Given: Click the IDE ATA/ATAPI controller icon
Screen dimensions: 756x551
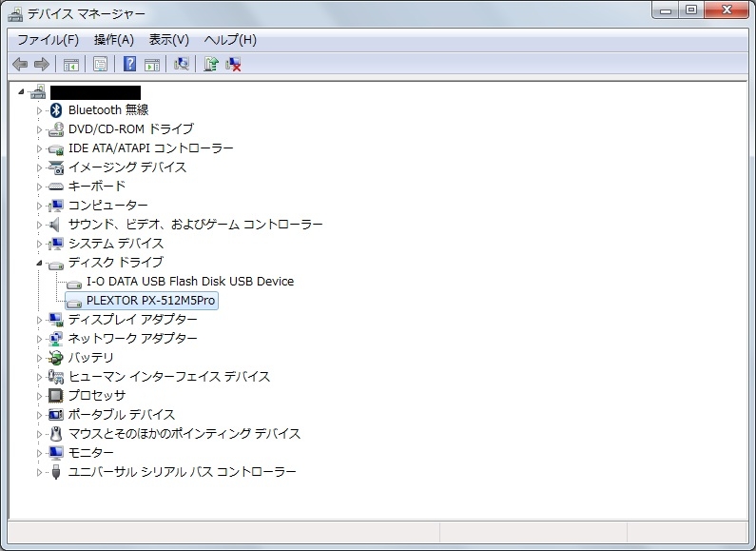Looking at the screenshot, I should [56, 148].
